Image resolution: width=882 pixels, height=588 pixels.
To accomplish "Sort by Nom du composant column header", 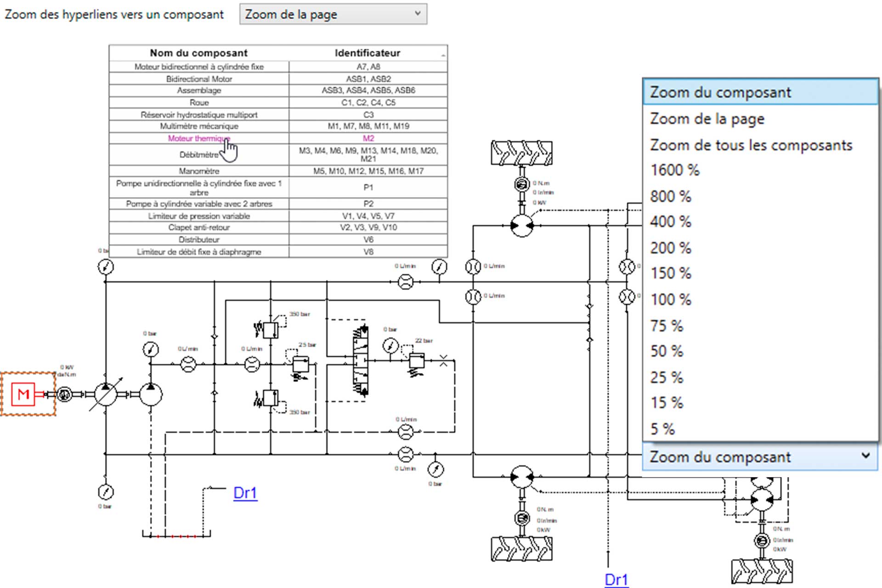I will tap(199, 53).
